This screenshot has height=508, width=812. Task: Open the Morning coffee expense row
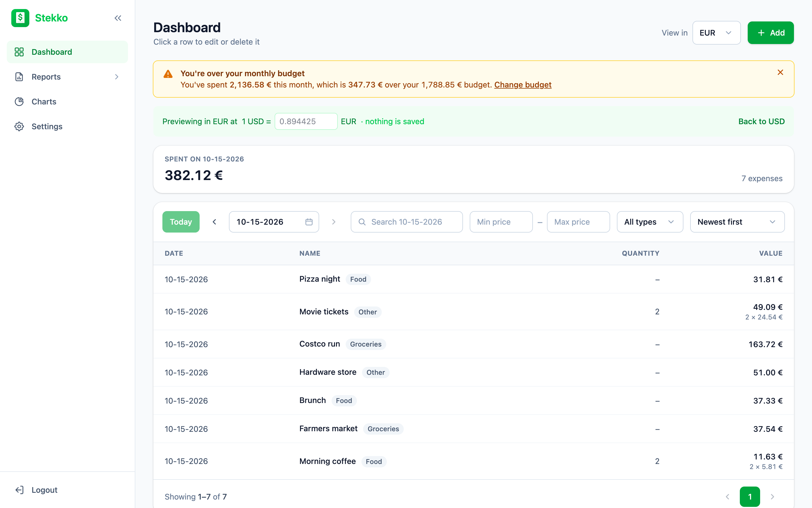click(473, 461)
